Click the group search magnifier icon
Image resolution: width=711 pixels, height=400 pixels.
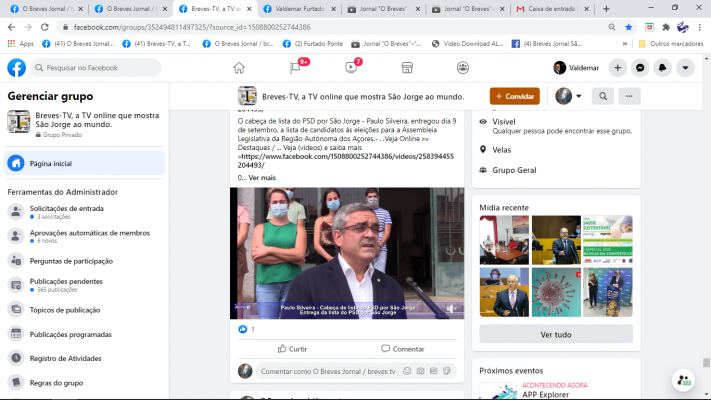(x=603, y=97)
